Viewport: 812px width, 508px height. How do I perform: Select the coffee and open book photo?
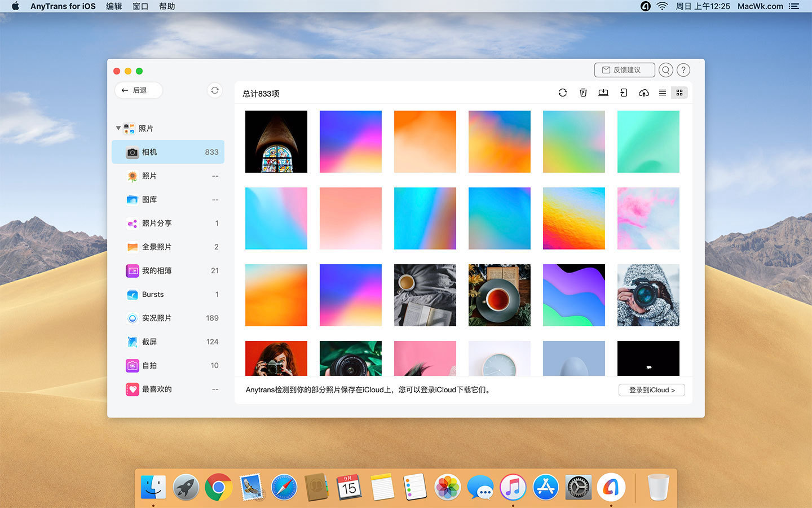[425, 295]
